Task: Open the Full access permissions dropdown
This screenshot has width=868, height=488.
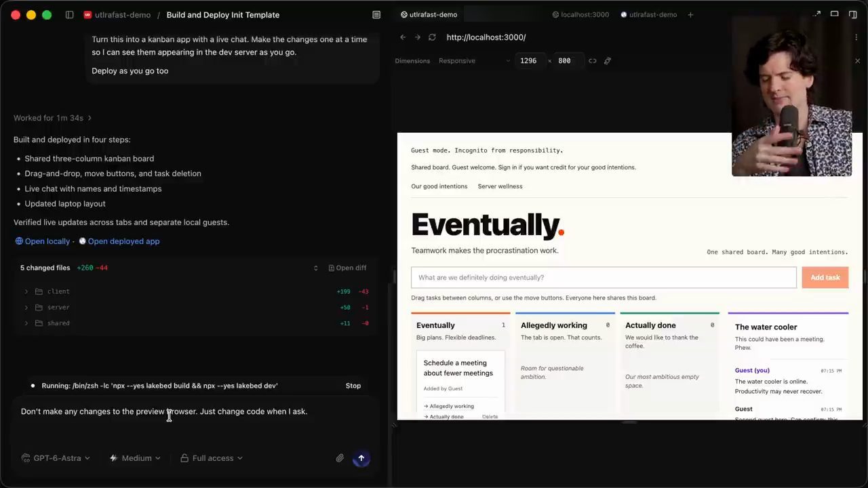Action: tap(212, 458)
